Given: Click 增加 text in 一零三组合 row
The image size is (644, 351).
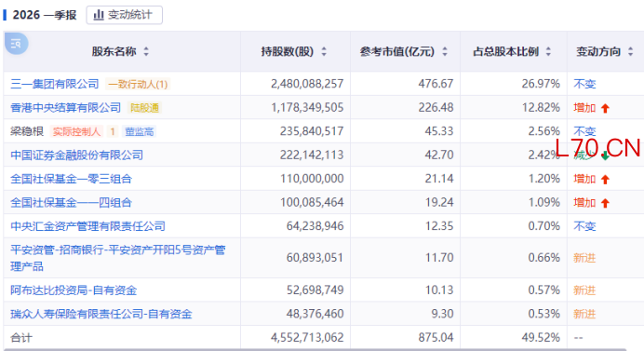Looking at the screenshot, I should [x=584, y=179].
